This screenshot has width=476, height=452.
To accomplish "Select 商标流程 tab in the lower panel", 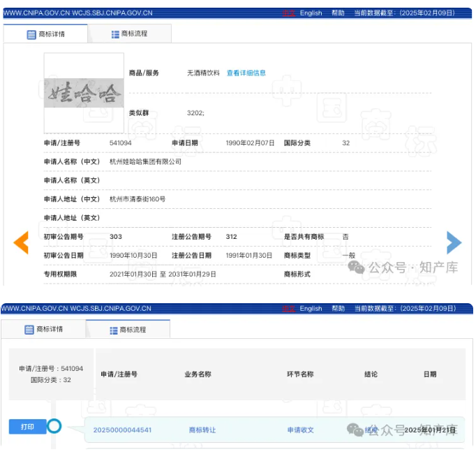I will click(128, 330).
